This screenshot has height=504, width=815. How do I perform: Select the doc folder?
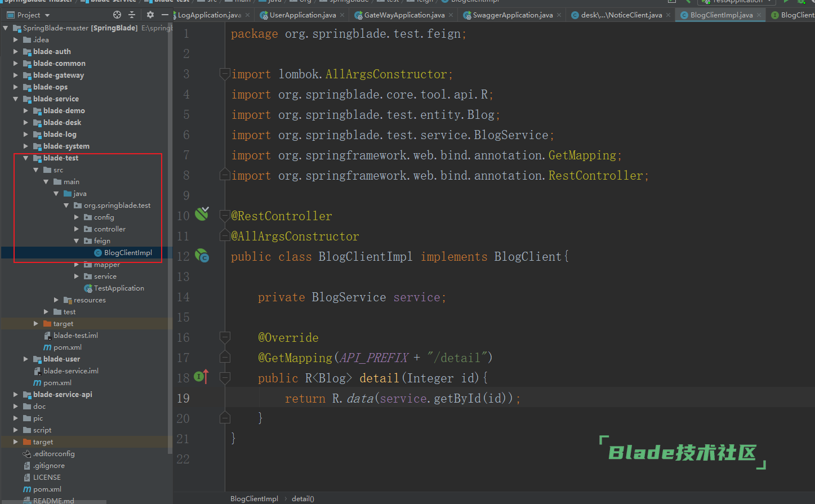tap(39, 407)
